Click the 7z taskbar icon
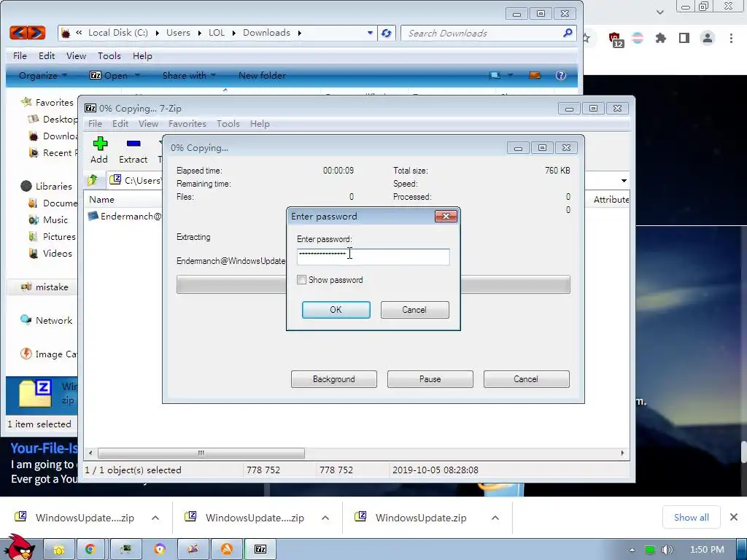The image size is (747, 560). pyautogui.click(x=260, y=549)
